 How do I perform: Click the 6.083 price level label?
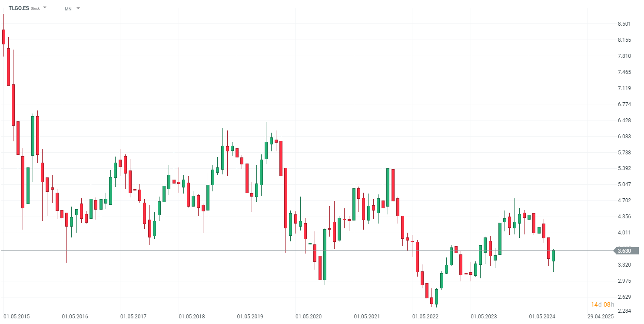click(x=624, y=137)
